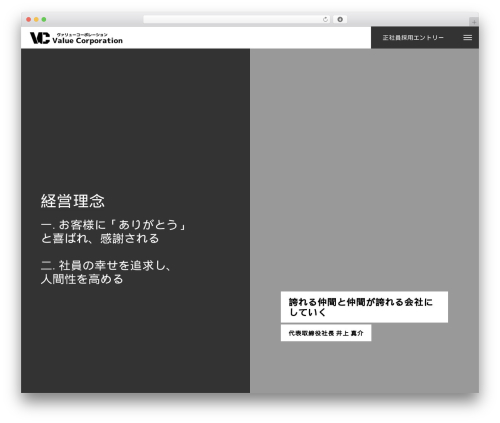Click the text 人間性を高める

click(x=82, y=279)
